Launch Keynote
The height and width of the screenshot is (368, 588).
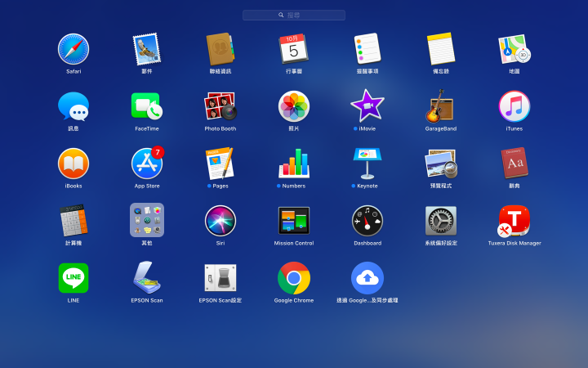(367, 164)
